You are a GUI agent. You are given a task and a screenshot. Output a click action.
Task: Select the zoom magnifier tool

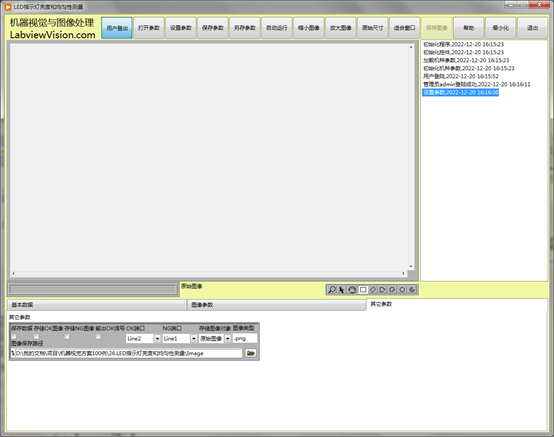332,290
